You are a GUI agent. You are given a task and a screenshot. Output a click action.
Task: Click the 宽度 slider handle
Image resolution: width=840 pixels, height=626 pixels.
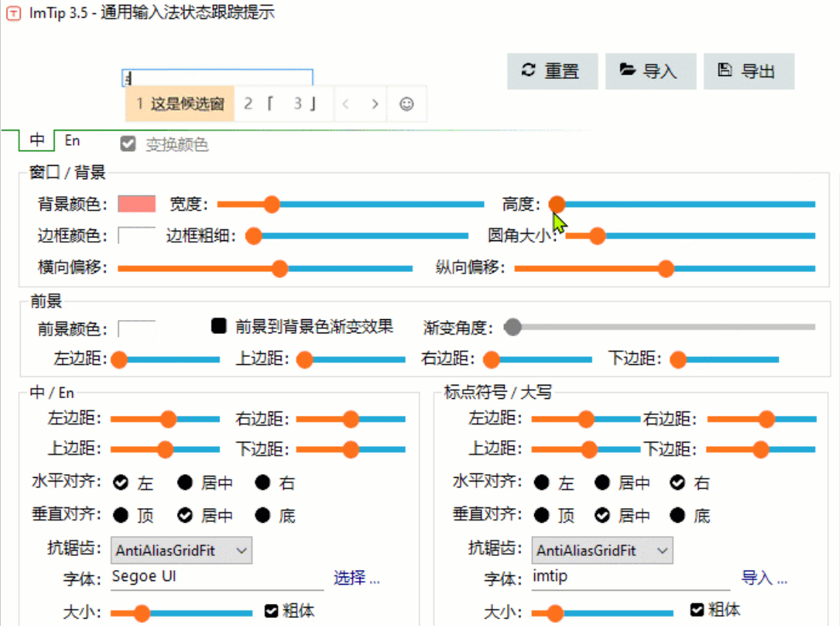pos(272,204)
